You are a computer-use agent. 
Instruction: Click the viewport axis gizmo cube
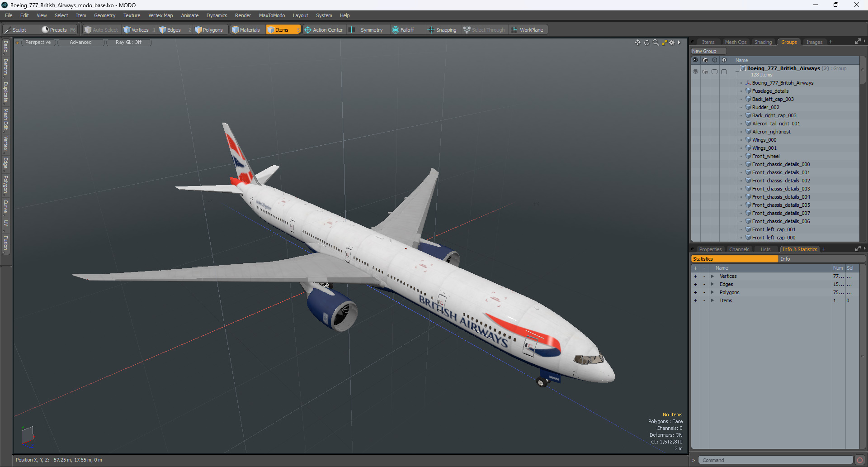coord(28,435)
